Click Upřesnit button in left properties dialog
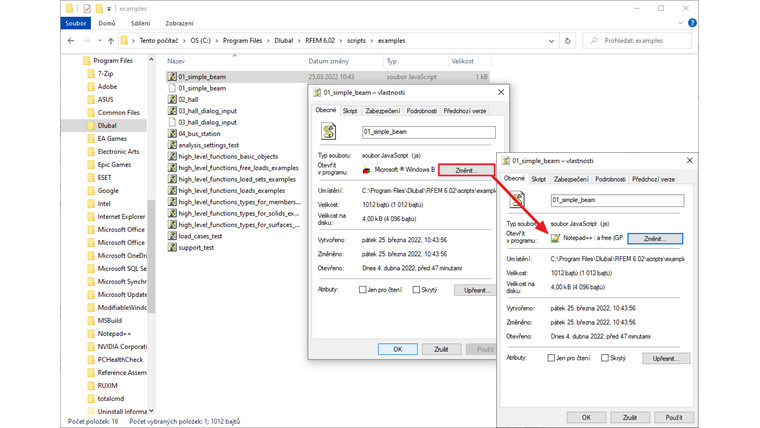 475,290
